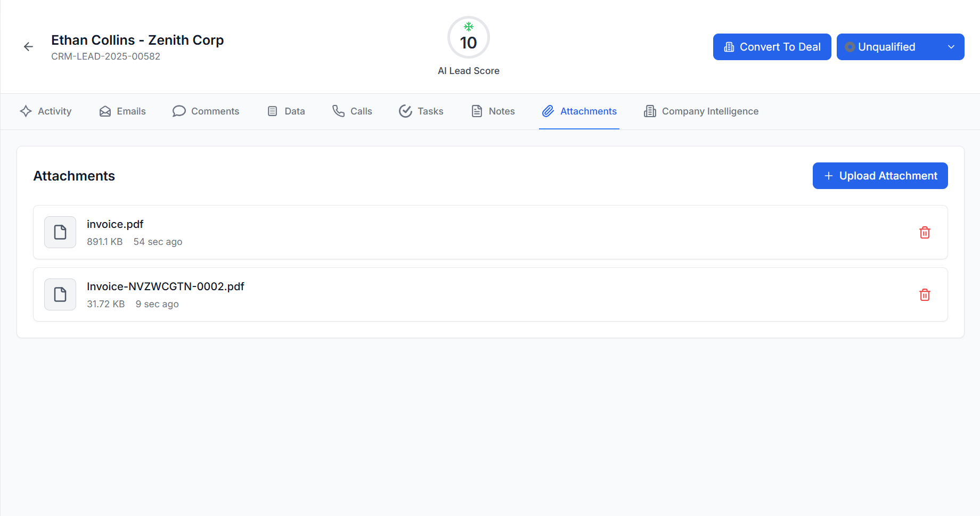Click the back arrow icon

click(x=29, y=47)
